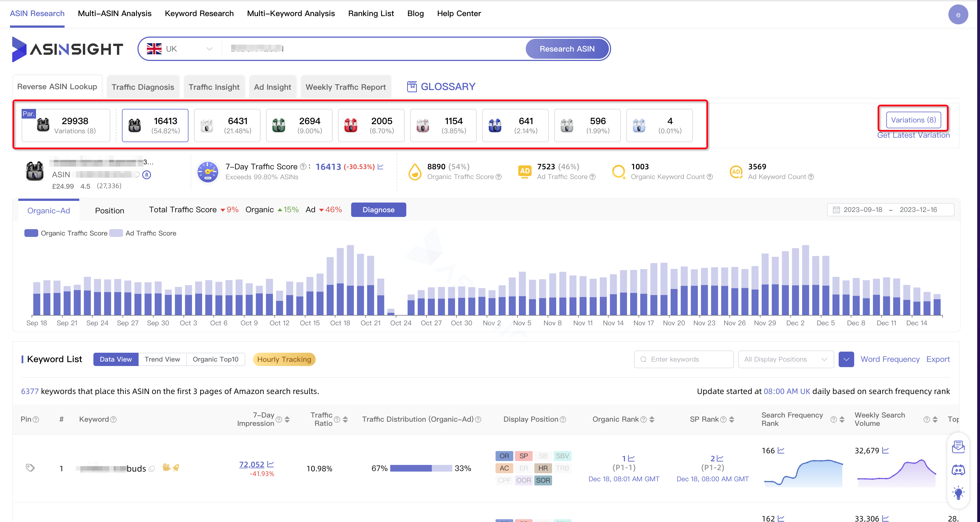Open SP Rank 2 trend chart icon
Image resolution: width=980 pixels, height=522 pixels.
pos(719,458)
